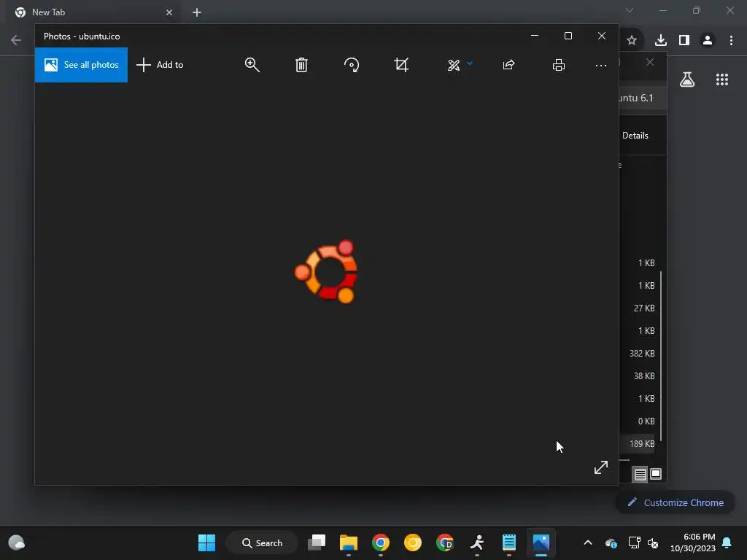The height and width of the screenshot is (560, 747).
Task: Open Chrome profile avatar
Action: click(x=708, y=41)
